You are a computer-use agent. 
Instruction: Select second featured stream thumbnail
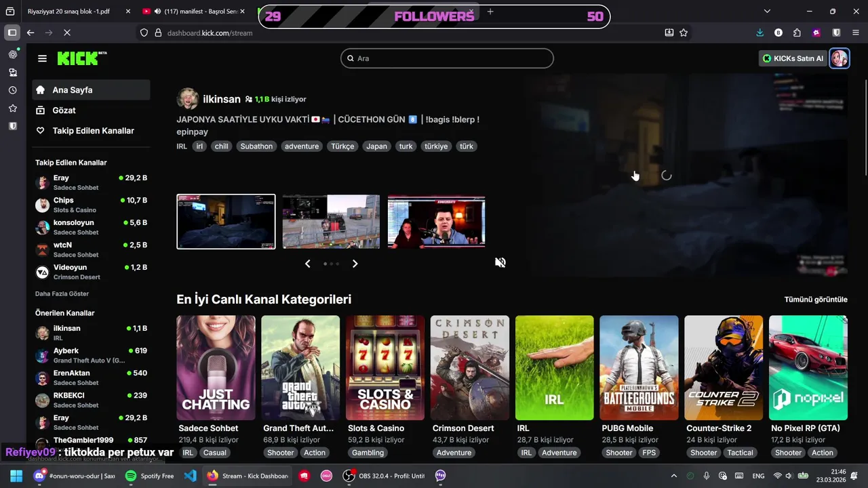(x=331, y=222)
